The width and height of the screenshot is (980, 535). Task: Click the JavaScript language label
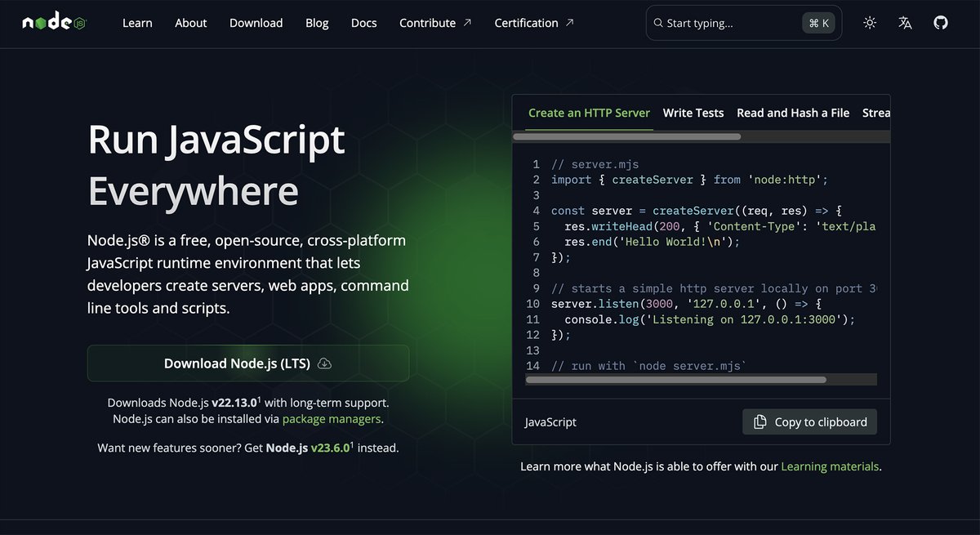click(x=550, y=422)
